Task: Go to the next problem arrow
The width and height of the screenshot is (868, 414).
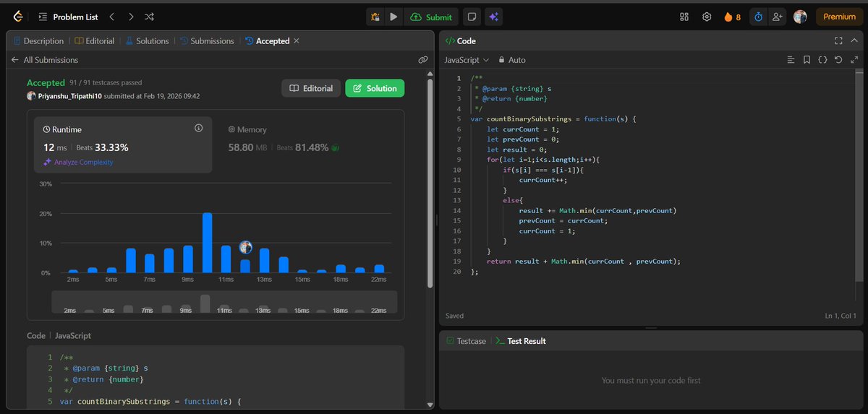Action: [130, 17]
